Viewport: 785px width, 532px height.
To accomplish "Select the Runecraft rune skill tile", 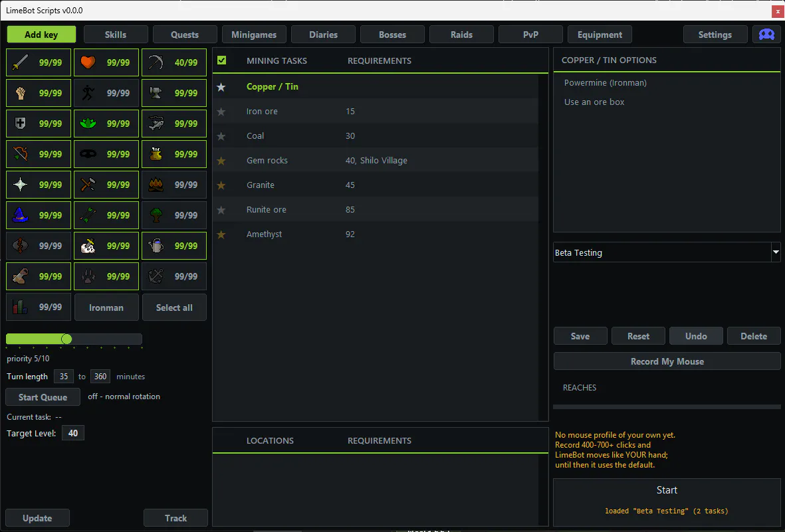I will coord(39,246).
